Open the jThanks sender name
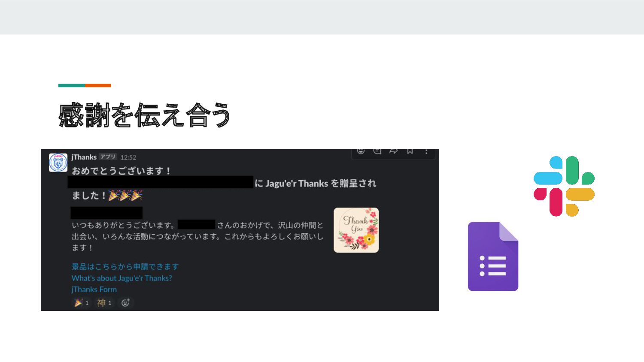644x362 pixels. [84, 157]
